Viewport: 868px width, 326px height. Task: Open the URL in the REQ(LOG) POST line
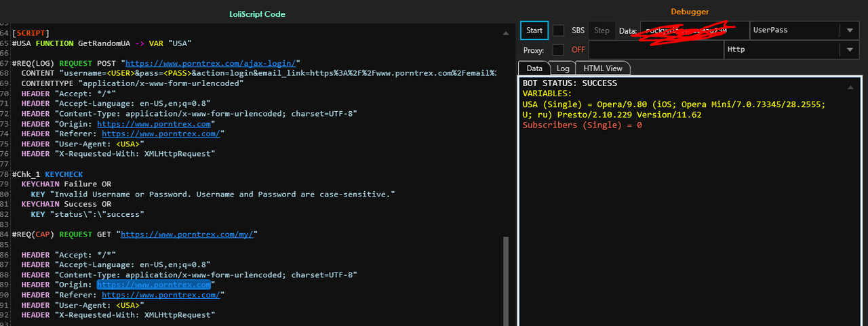click(211, 63)
